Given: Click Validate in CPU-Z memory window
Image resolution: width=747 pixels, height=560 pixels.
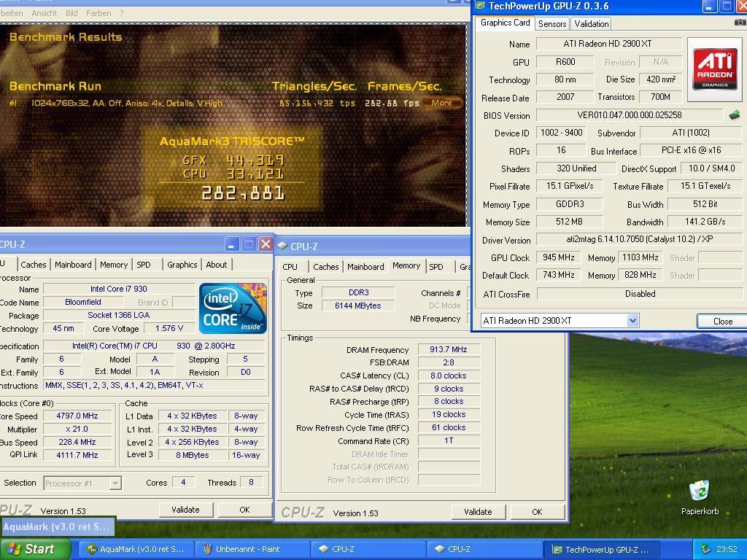Looking at the screenshot, I should pyautogui.click(x=478, y=511).
